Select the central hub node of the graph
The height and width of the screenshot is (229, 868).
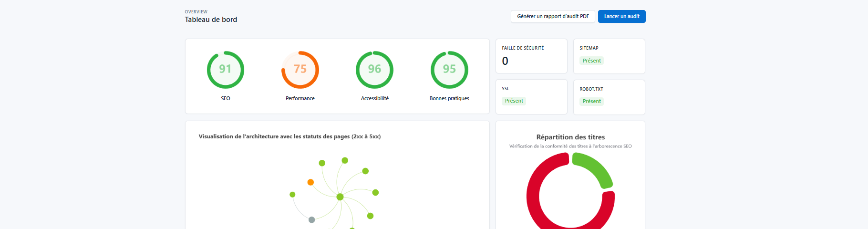tap(340, 197)
